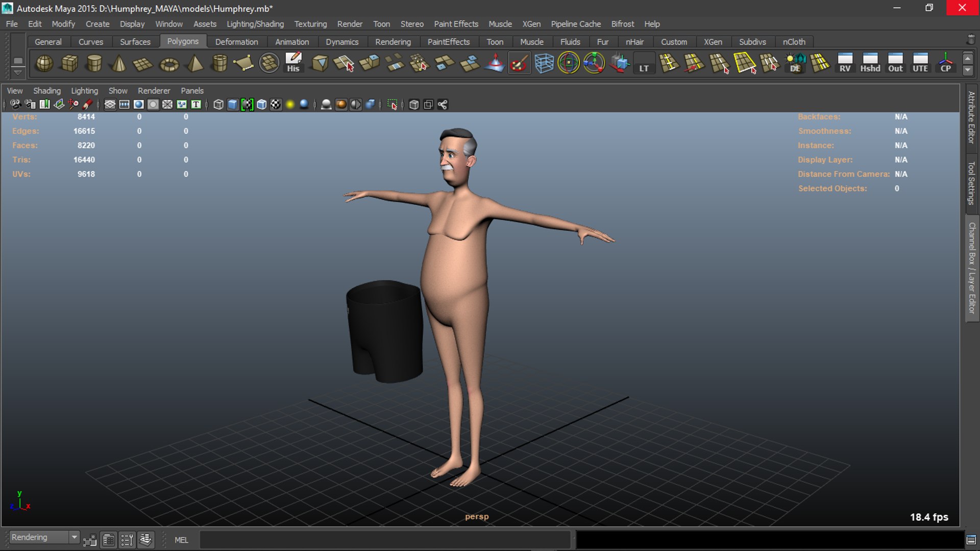The height and width of the screenshot is (551, 980).
Task: Create a polygon cube from the shelf
Action: click(x=69, y=63)
